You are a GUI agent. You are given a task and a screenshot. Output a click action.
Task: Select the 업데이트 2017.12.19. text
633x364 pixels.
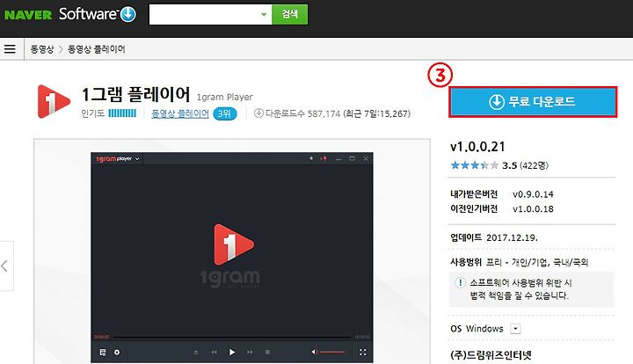[x=494, y=237]
